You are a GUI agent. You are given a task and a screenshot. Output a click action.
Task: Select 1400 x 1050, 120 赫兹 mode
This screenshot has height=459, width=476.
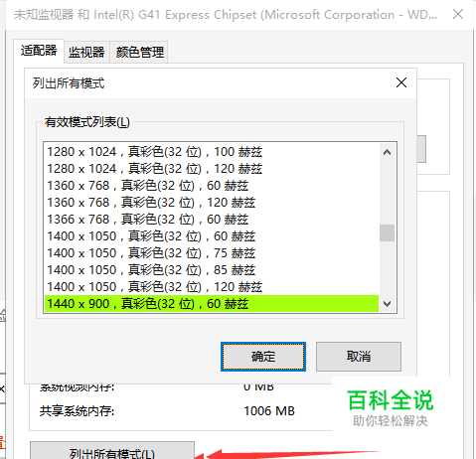(212, 287)
